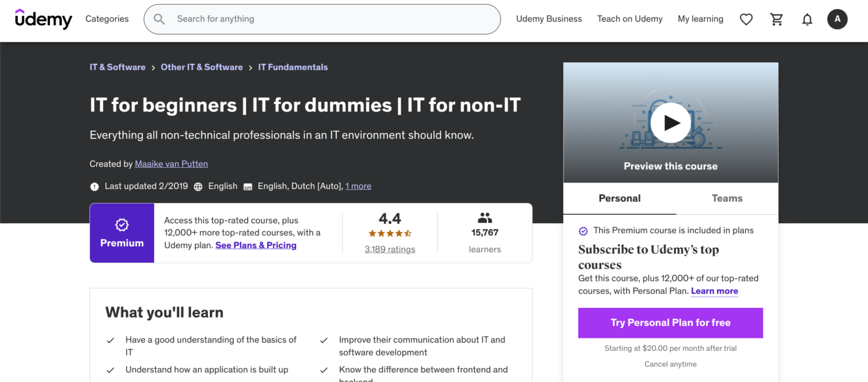Click the Udemy logo
Image resolution: width=868 pixels, height=382 pixels.
44,19
